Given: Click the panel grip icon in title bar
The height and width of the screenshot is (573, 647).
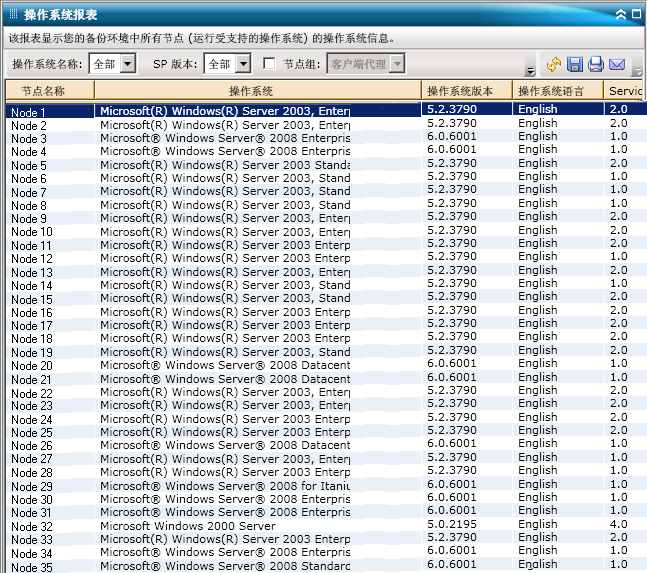Looking at the screenshot, I should (11, 13).
